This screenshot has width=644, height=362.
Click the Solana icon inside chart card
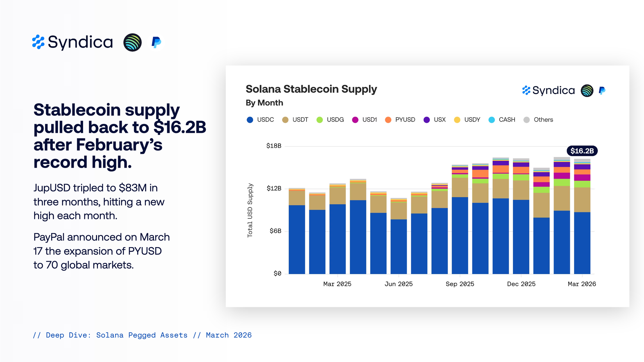click(x=587, y=91)
